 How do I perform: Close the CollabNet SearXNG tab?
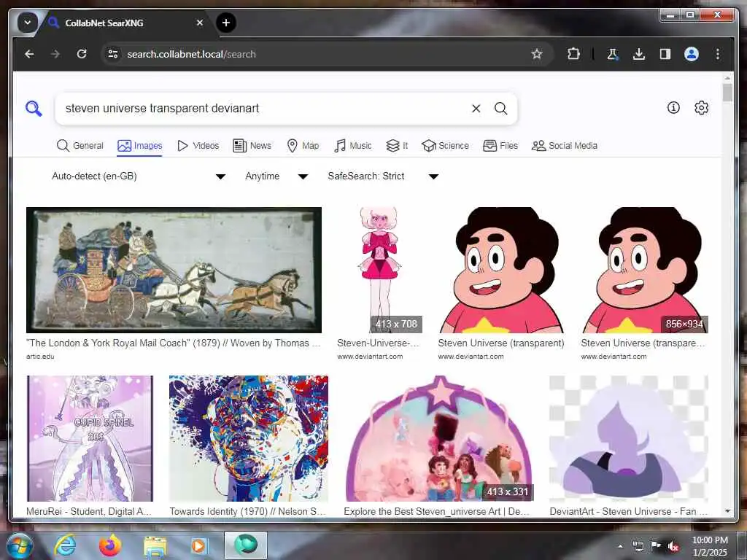coord(200,23)
